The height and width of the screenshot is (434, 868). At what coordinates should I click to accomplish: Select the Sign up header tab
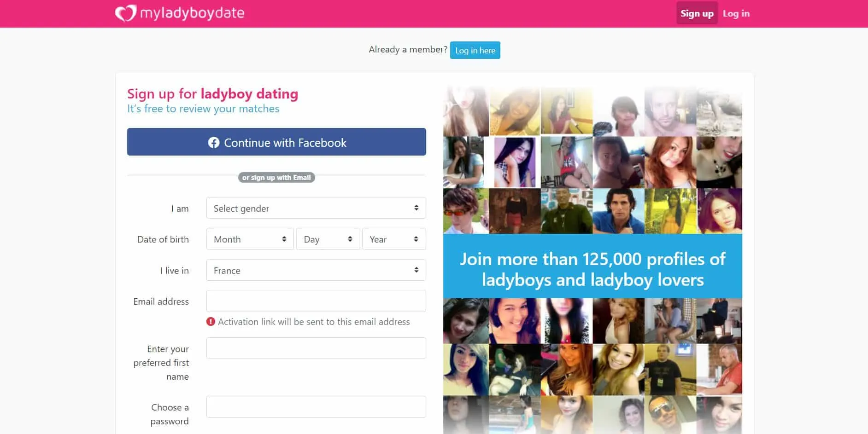pos(697,13)
